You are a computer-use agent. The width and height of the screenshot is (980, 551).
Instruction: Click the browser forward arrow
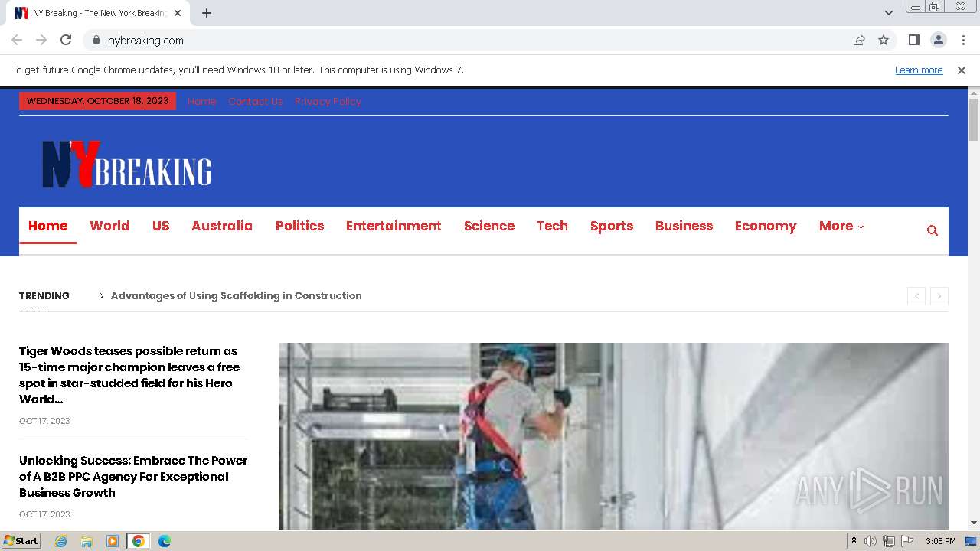pos(41,40)
